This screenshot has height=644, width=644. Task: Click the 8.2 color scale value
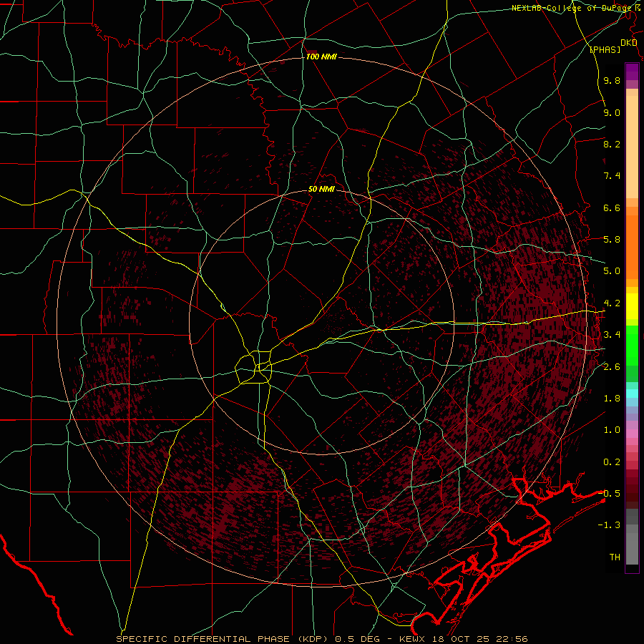click(612, 144)
